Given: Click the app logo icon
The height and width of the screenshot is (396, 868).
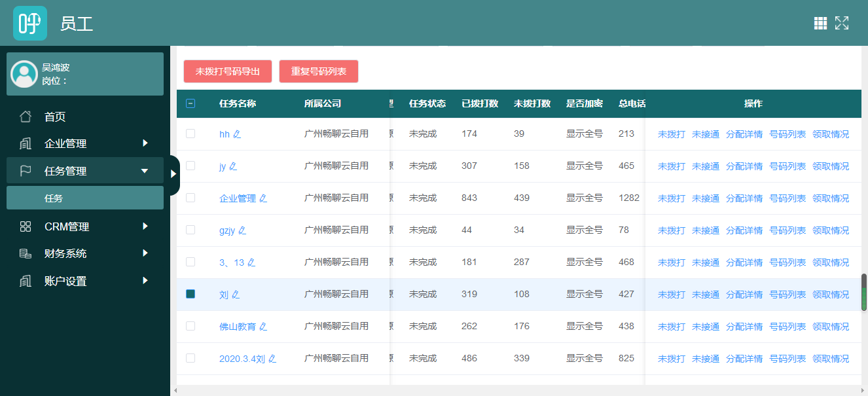Looking at the screenshot, I should pos(30,23).
